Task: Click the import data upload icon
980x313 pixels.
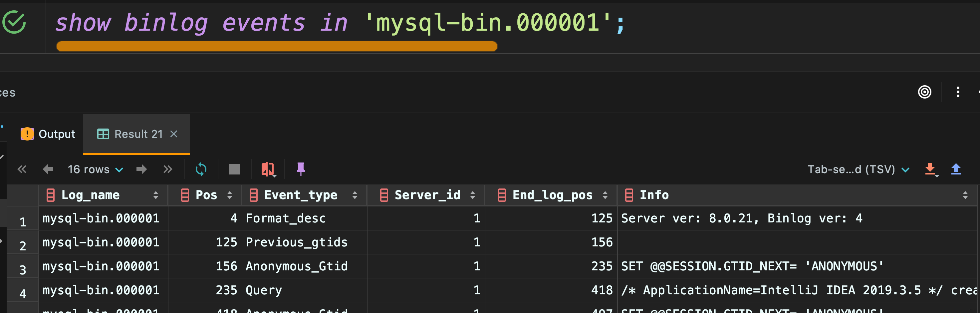Action: pyautogui.click(x=956, y=169)
